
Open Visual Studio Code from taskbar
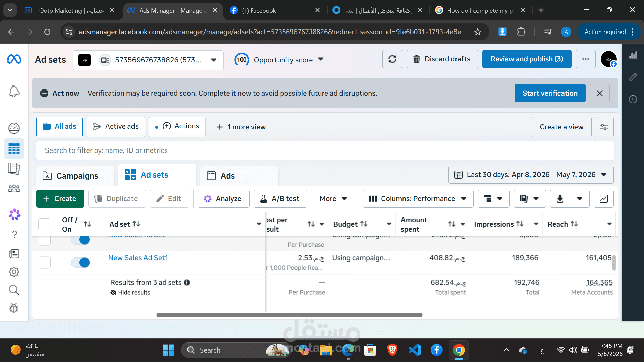point(415,350)
